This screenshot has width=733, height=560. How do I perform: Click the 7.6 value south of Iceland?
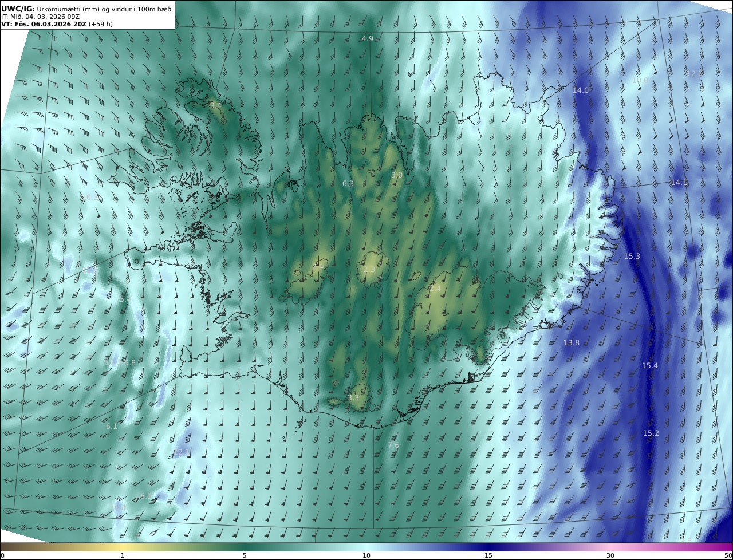pos(393,445)
